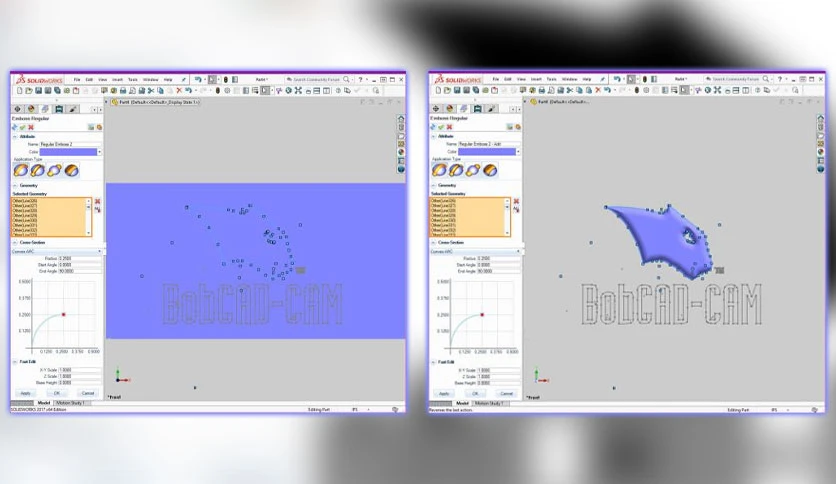Image resolution: width=836 pixels, height=484 pixels.
Task: Select second Application Type option in right panel
Action: point(456,171)
